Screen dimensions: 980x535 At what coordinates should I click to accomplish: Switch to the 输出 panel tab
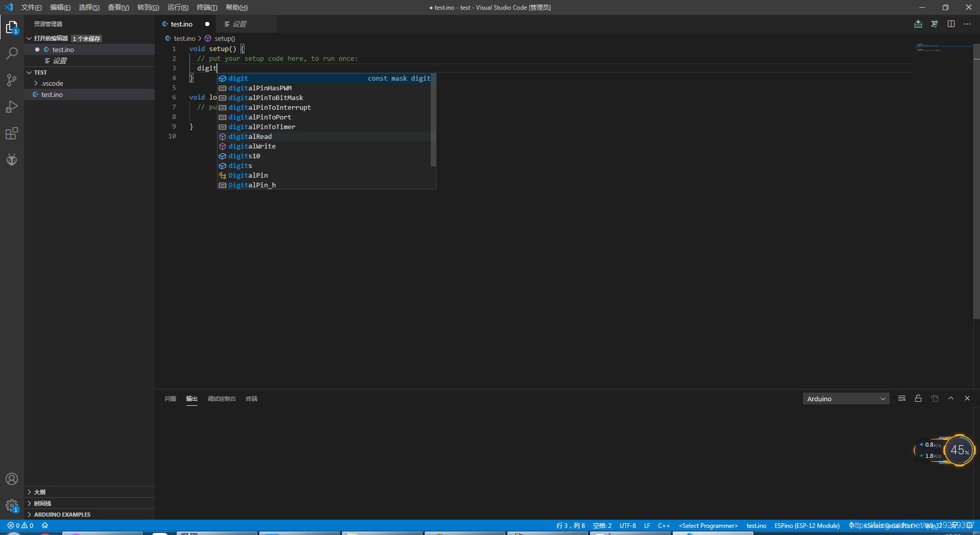point(192,399)
